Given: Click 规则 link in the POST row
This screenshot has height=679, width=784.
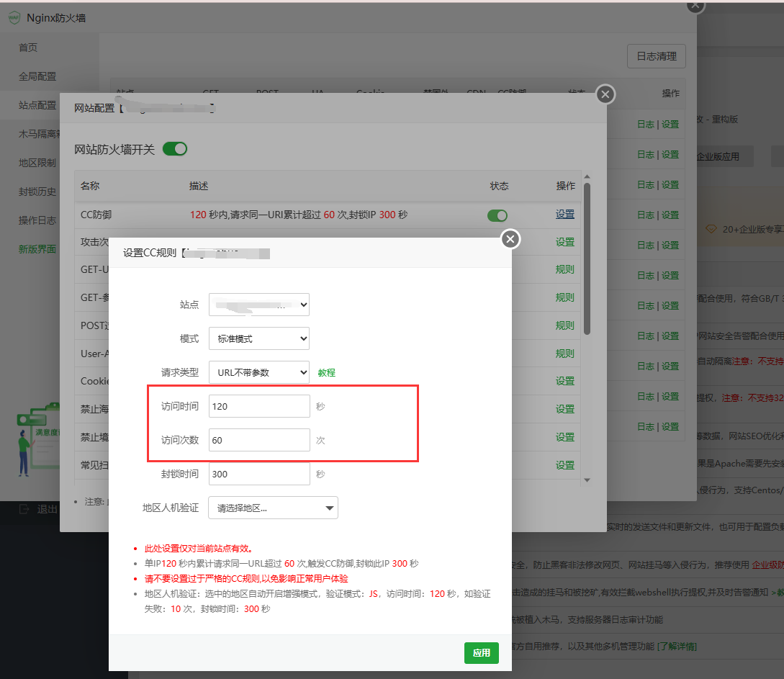Looking at the screenshot, I should coord(565,325).
